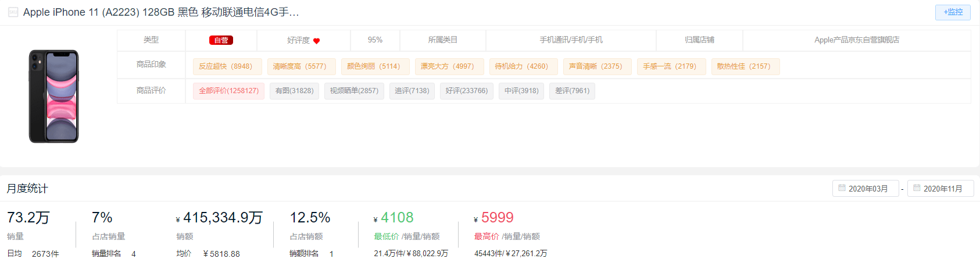Select the 清晰度高 (5577) impression tag
This screenshot has width=980, height=269.
301,66
